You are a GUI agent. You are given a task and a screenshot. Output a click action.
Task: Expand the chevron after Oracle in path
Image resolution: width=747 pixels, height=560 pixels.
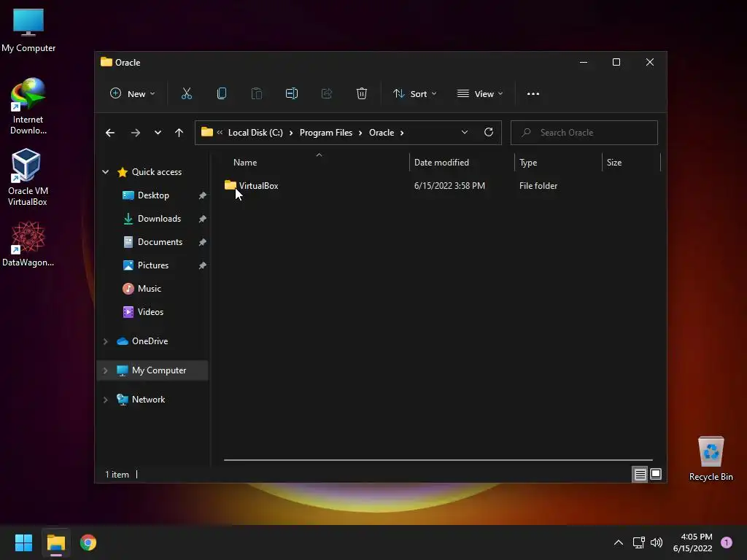(402, 133)
